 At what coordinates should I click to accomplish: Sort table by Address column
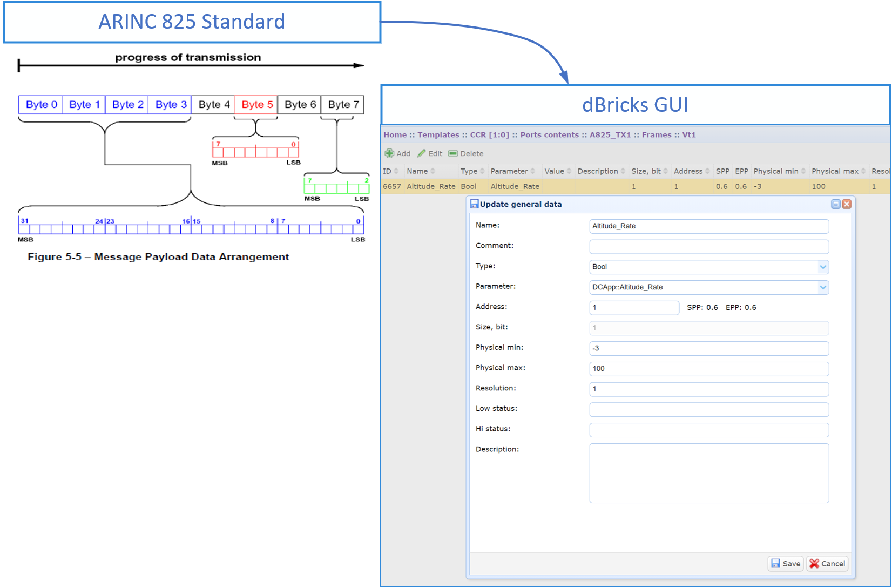pos(692,171)
